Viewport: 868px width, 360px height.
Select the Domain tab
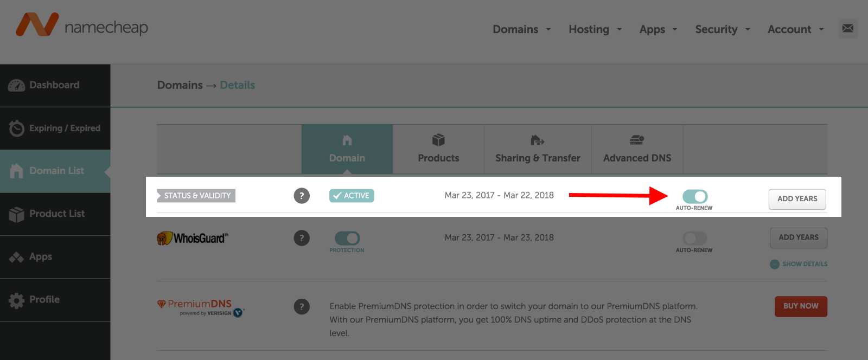click(x=347, y=149)
